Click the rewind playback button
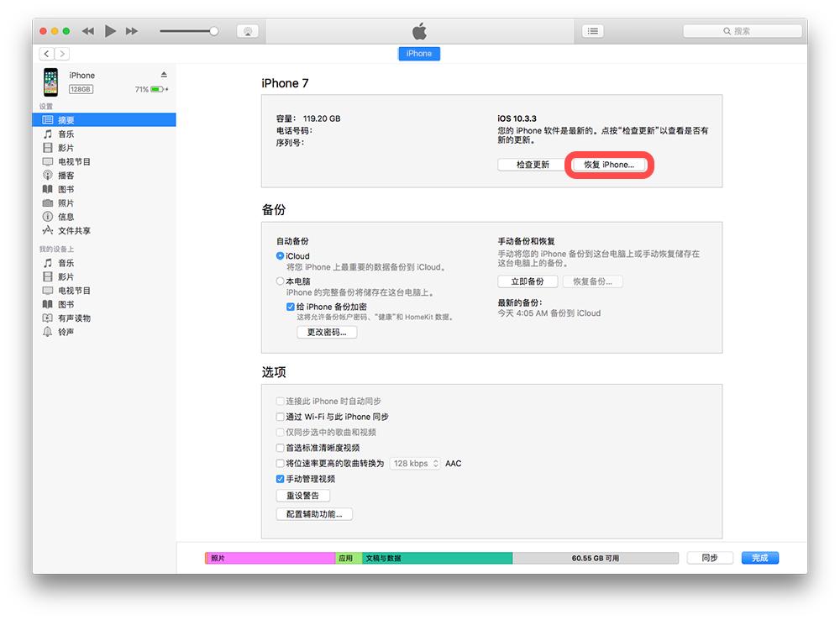This screenshot has height=620, width=840. tap(88, 31)
